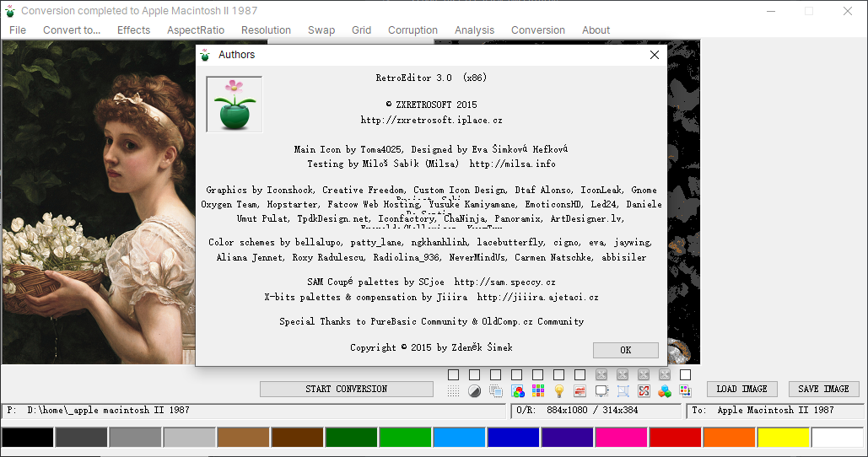
Task: Close the Authors dialog with X
Action: (x=655, y=55)
